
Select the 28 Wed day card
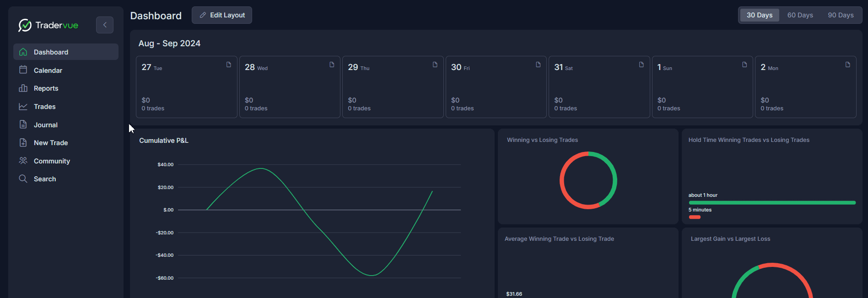(290, 87)
